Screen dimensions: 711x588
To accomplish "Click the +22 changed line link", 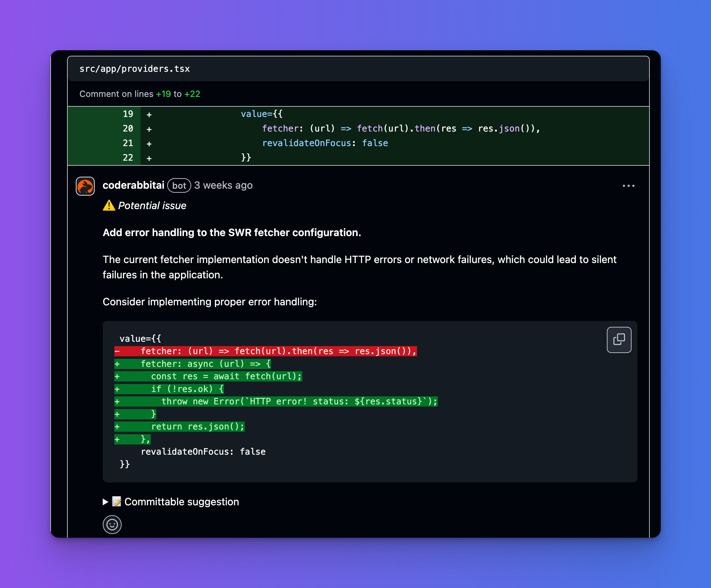I will coord(212,94).
